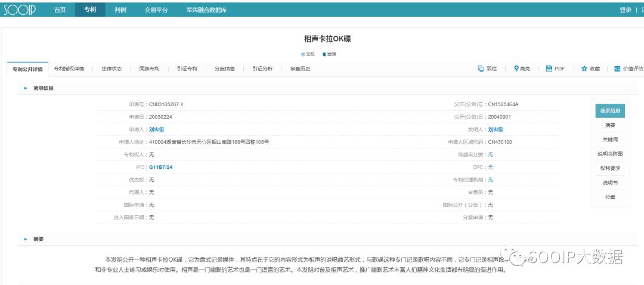
Task: Click publication number CN1525464A
Action: pyautogui.click(x=503, y=104)
